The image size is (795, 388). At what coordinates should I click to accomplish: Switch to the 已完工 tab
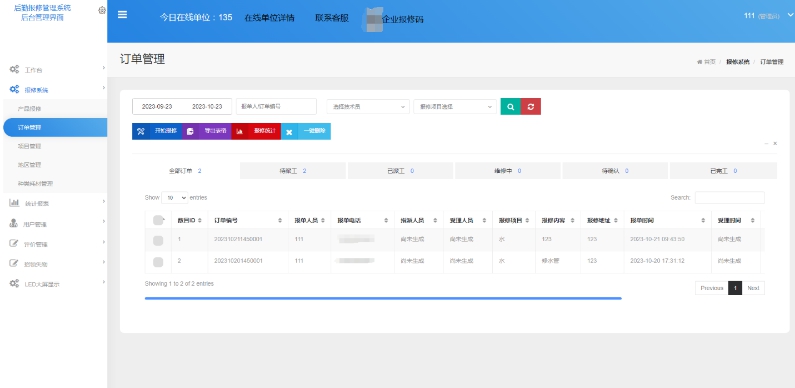tap(723, 171)
